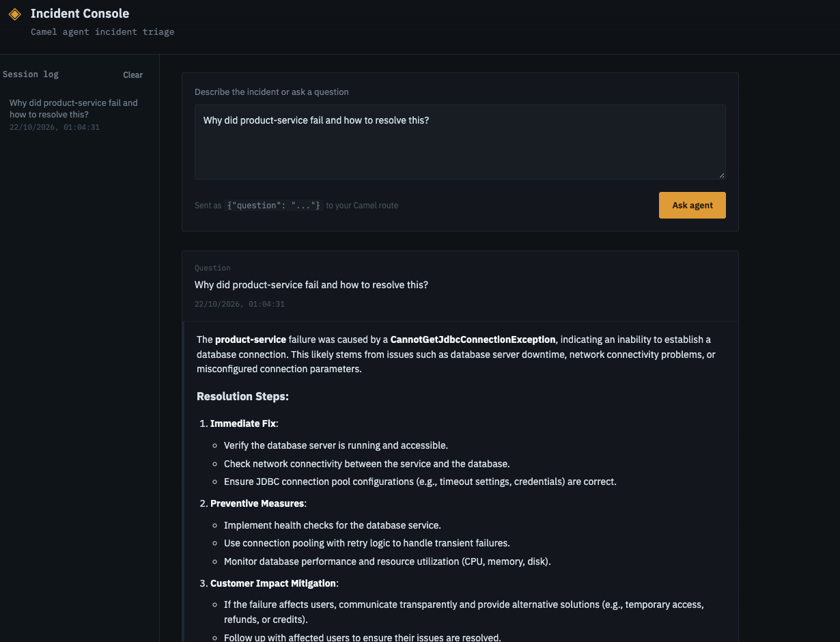Click 'If the failure affects users' bullet
This screenshot has height=642, width=840.
click(x=464, y=612)
